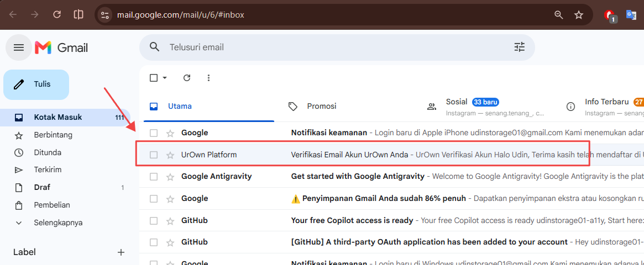Click the search magnifier in Gmail
This screenshot has width=644, height=265.
click(x=154, y=47)
